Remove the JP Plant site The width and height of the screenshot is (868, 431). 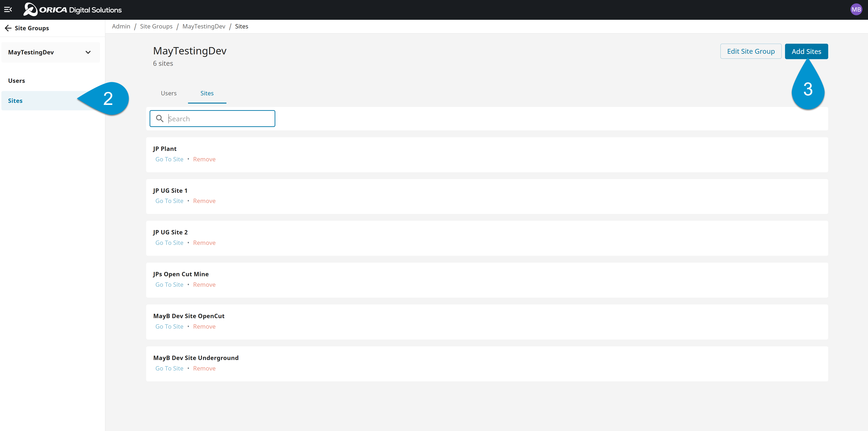coord(204,159)
